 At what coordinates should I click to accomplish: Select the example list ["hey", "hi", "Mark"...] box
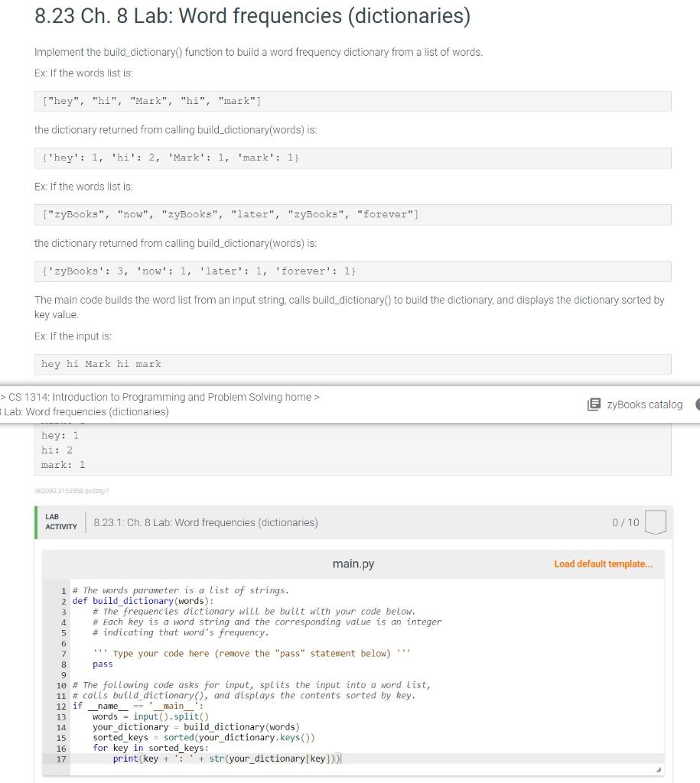(x=352, y=101)
